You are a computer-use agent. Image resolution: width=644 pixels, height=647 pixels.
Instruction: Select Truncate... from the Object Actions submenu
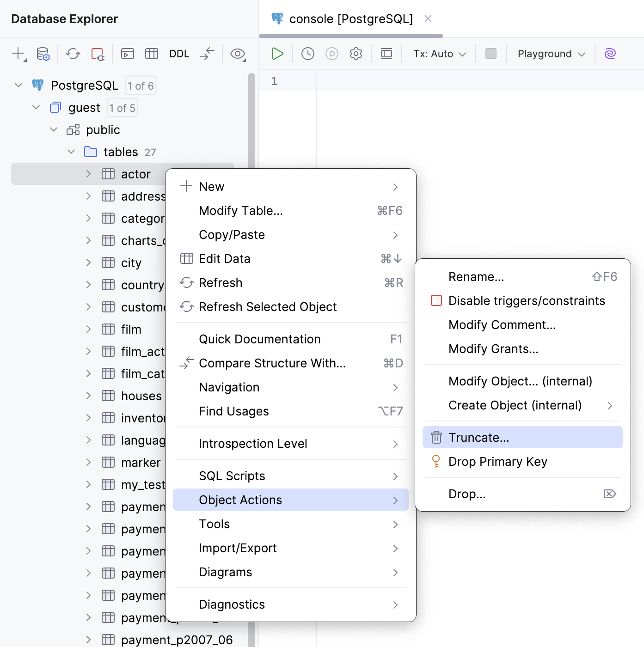[478, 437]
